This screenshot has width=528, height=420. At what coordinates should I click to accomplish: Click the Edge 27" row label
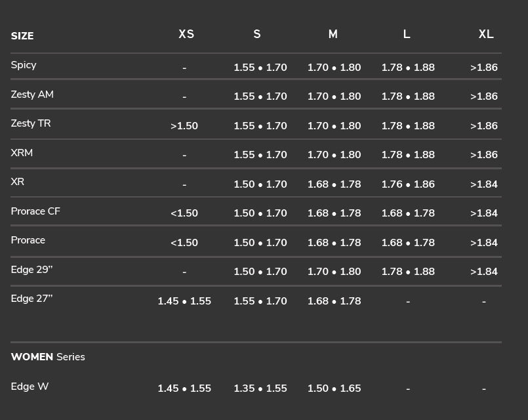[x=31, y=299]
